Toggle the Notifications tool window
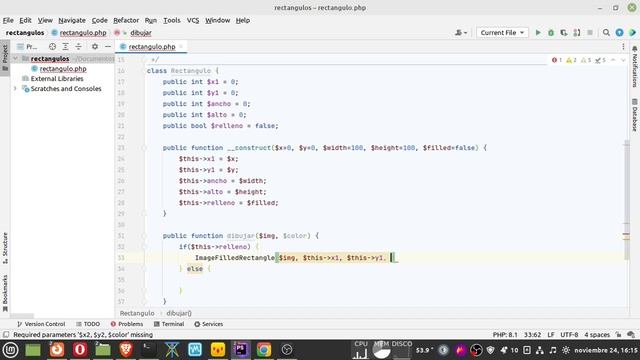Image resolution: width=640 pixels, height=360 pixels. (634, 66)
